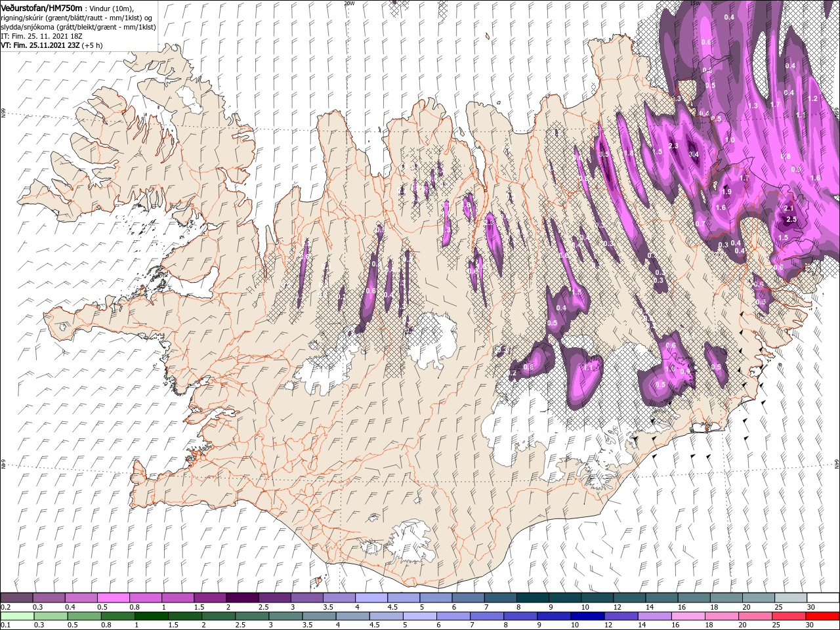The width and height of the screenshot is (840, 630).
Task: Click the '15W' longitude label at the top
Action: (x=696, y=3)
